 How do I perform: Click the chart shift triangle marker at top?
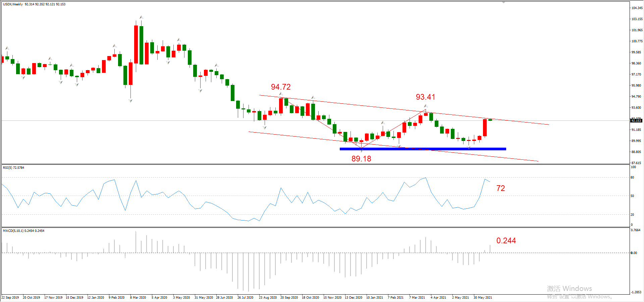pos(503,2)
